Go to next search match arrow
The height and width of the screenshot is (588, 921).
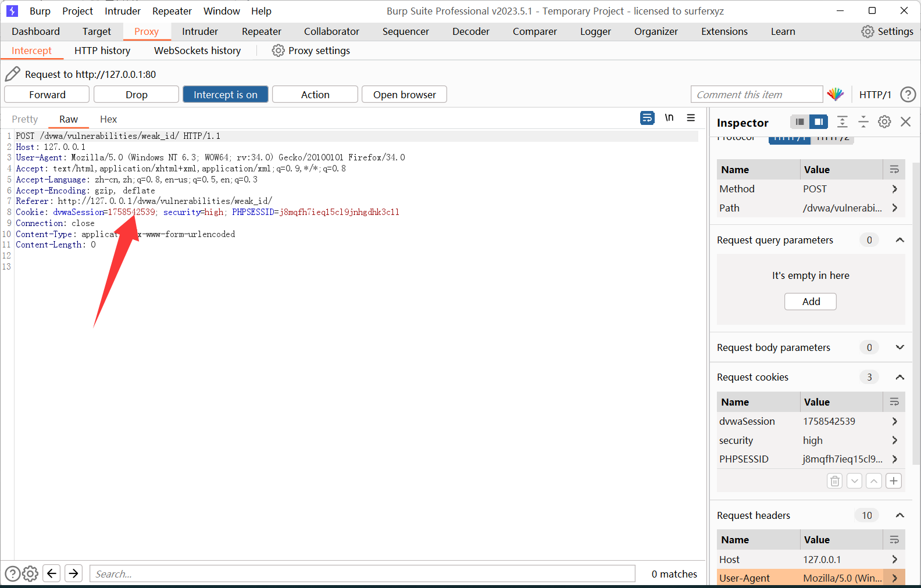click(x=74, y=573)
